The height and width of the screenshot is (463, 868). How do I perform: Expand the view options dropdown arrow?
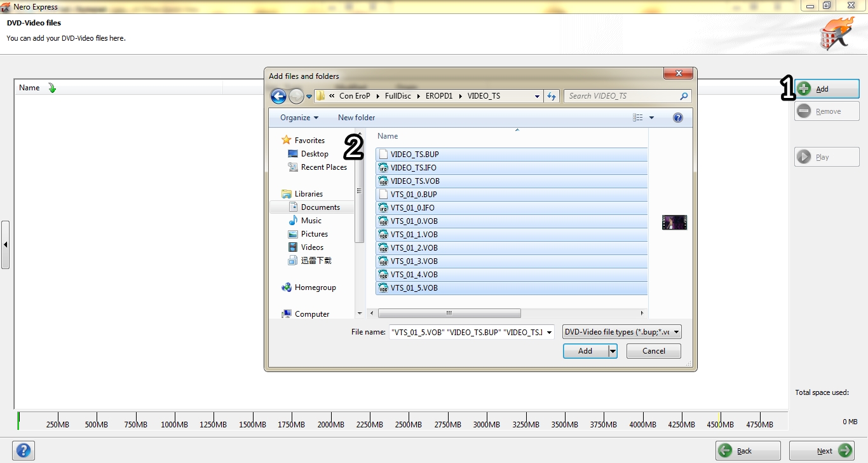pyautogui.click(x=651, y=118)
